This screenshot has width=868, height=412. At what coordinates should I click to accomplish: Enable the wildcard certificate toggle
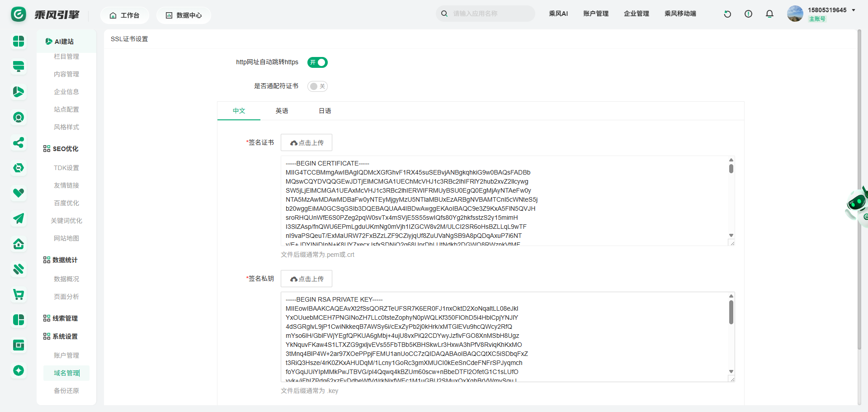click(x=317, y=86)
